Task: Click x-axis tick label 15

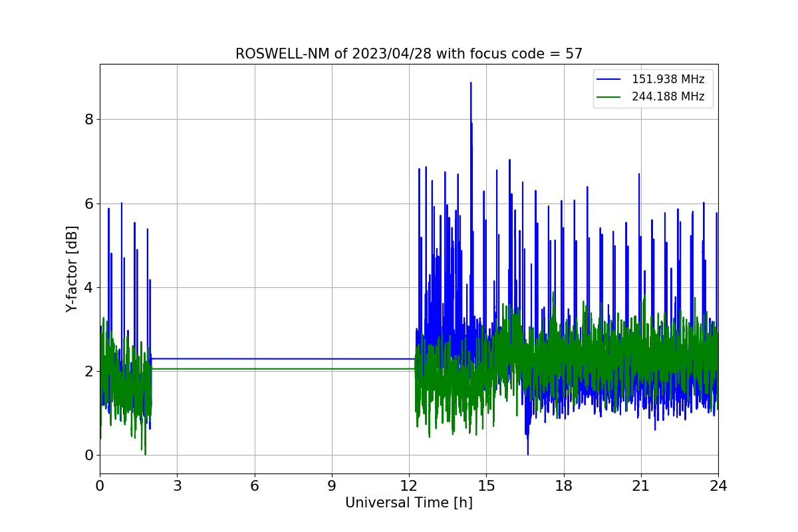Action: 486,485
